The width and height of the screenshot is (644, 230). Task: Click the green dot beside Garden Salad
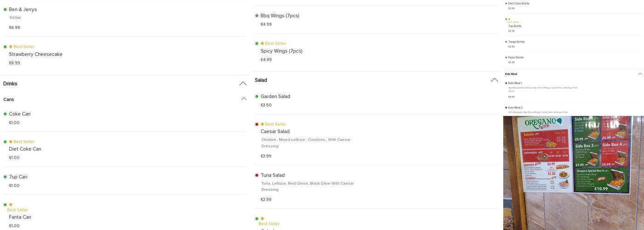pyautogui.click(x=257, y=97)
